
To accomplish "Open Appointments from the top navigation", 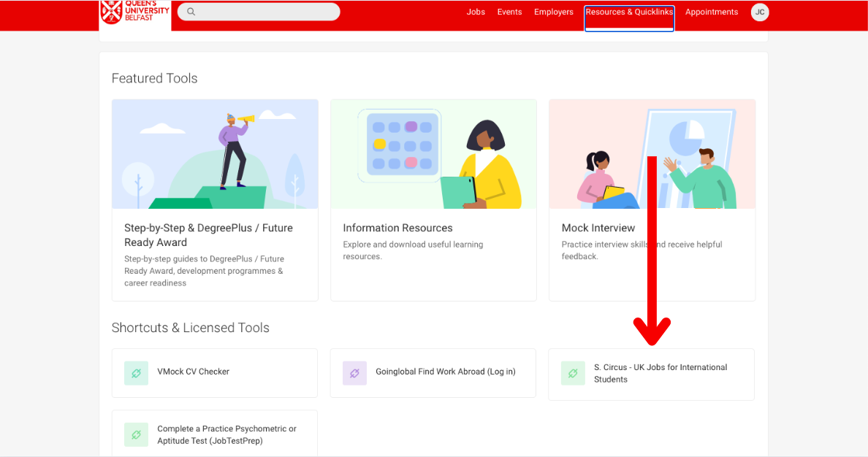I will click(x=711, y=12).
